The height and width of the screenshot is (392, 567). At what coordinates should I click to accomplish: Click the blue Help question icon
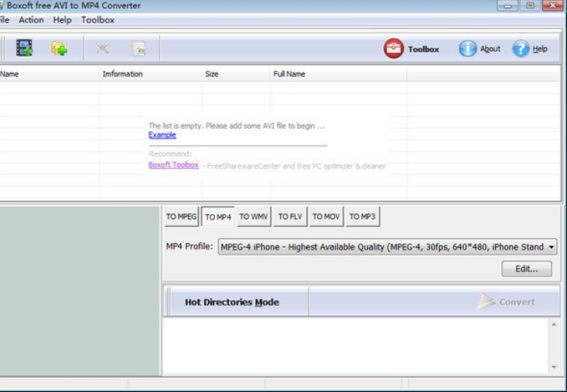click(521, 49)
